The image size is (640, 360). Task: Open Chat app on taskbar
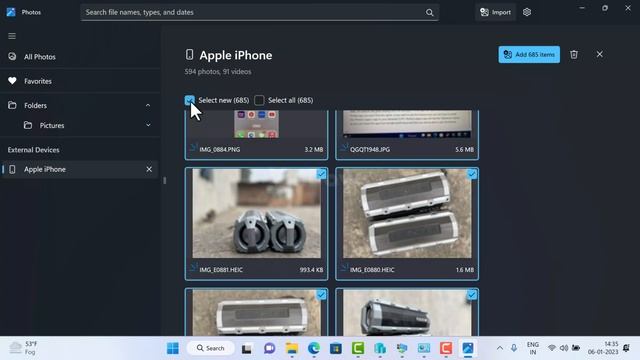[269, 348]
